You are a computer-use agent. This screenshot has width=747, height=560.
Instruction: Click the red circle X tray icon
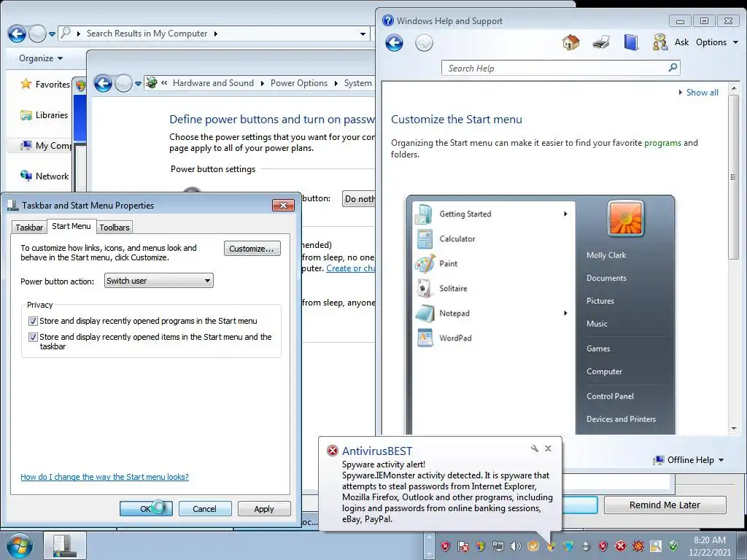pyautogui.click(x=620, y=545)
